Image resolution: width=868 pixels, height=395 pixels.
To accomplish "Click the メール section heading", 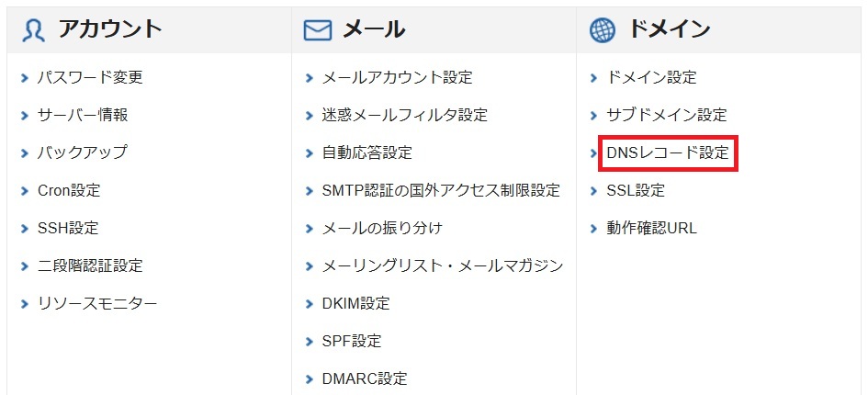I will coord(374,29).
